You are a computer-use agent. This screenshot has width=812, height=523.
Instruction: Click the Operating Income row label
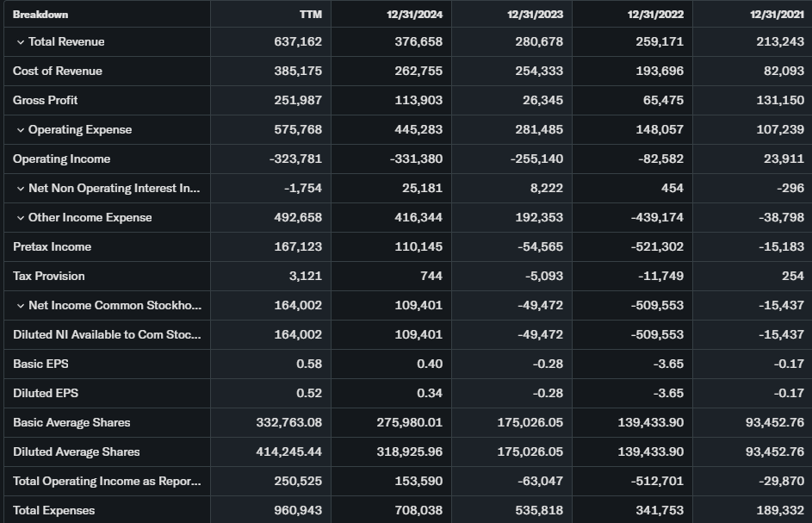tap(61, 159)
